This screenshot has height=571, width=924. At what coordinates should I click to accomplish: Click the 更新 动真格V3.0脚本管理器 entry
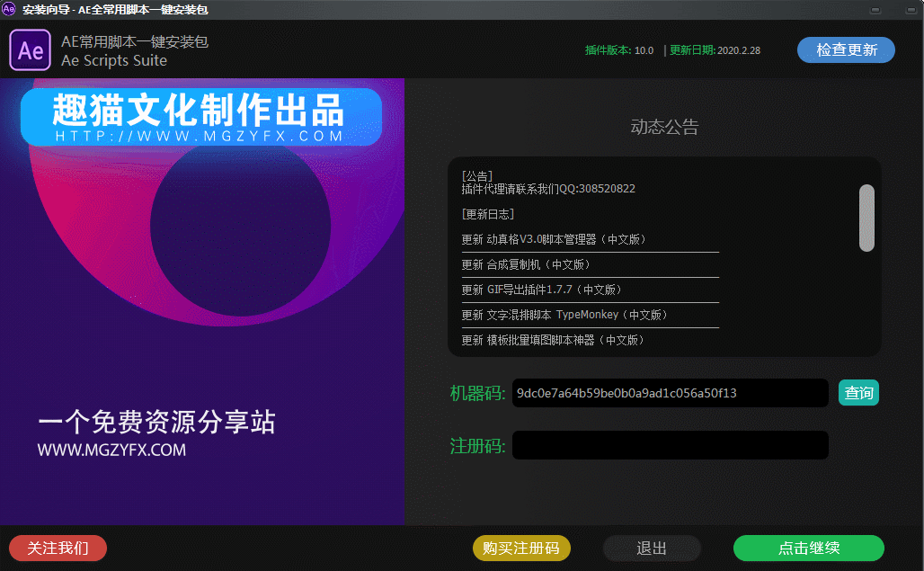(x=554, y=239)
